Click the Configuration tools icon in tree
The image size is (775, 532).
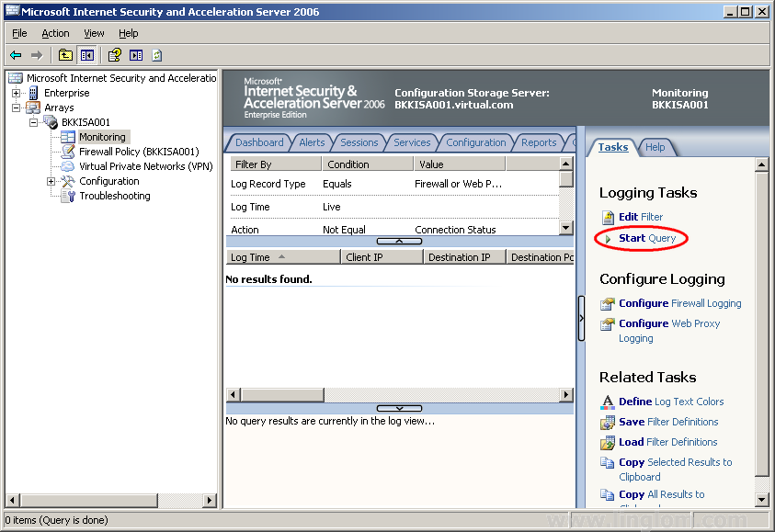[68, 181]
